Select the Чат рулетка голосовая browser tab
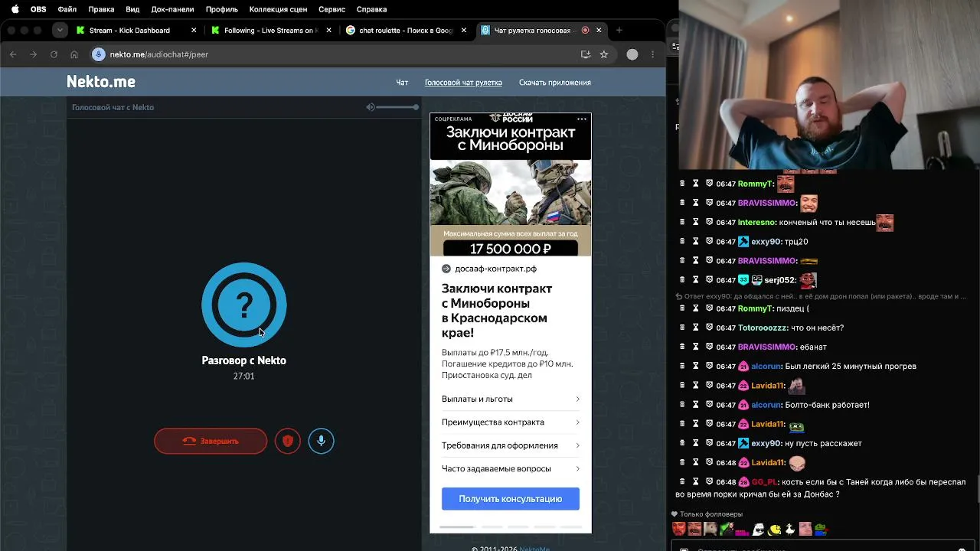980x551 pixels. (541, 31)
